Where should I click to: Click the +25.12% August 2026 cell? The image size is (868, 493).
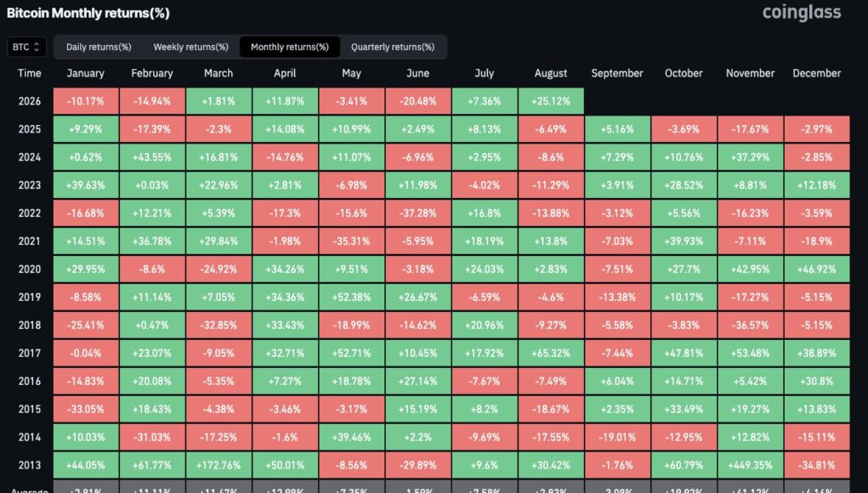click(x=551, y=101)
